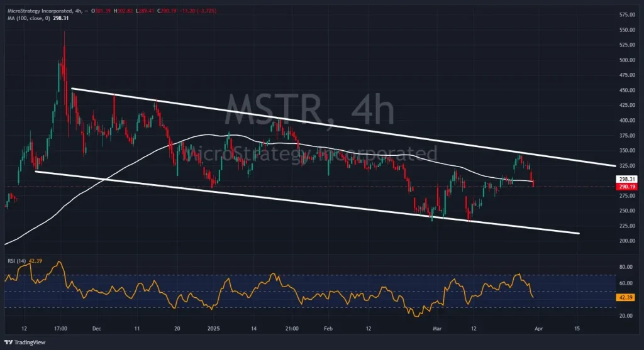The height and width of the screenshot is (350, 644).
Task: Click the 'Feb' date label on time axis
Action: (x=328, y=329)
